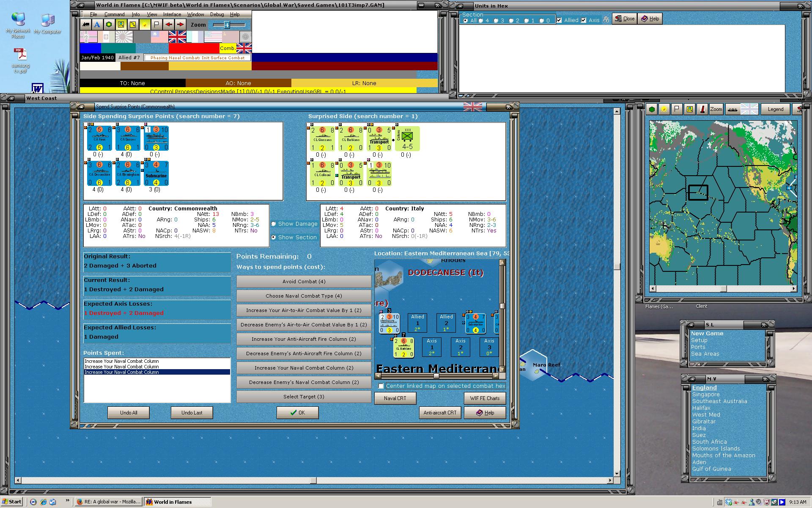
Task: Switch to Mozilla 'RE: A global war' taskbar item
Action: 108,502
